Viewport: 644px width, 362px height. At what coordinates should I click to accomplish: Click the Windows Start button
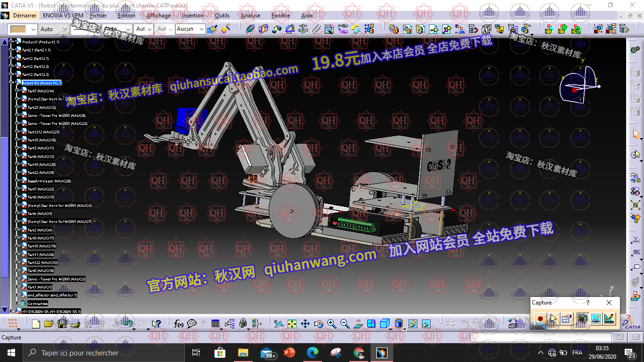click(11, 353)
